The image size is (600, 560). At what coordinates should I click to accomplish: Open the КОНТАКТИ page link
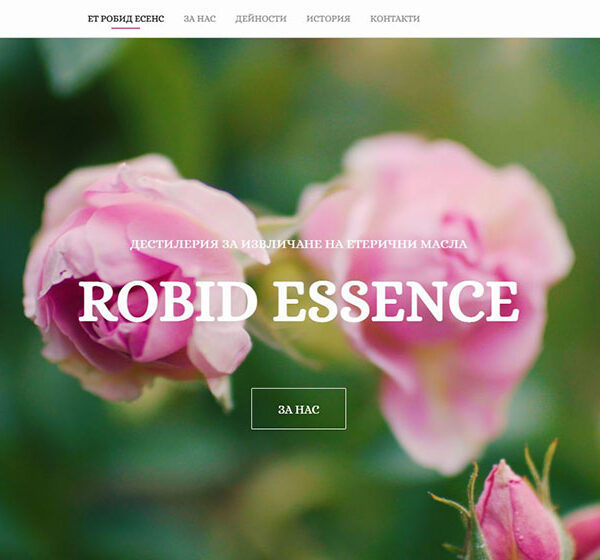395,18
